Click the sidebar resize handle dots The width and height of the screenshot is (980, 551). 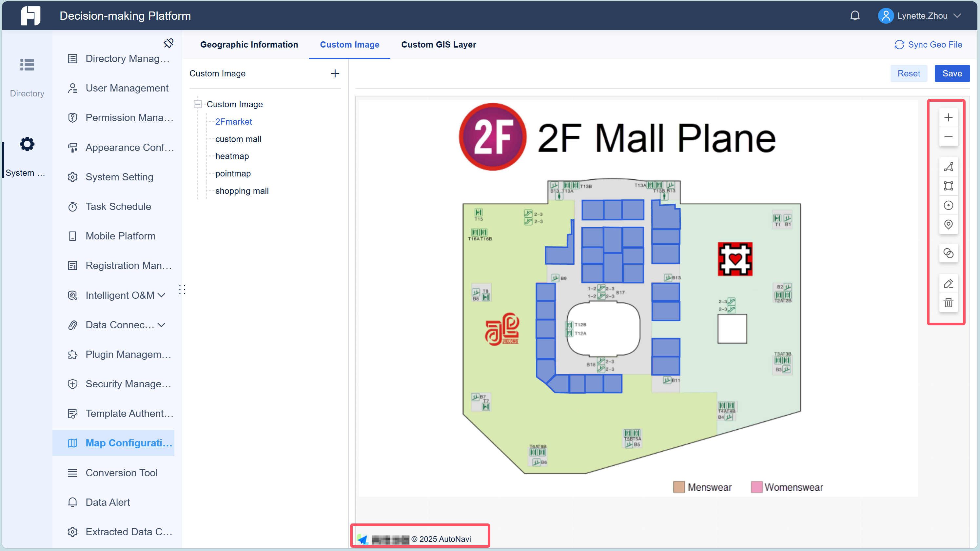pyautogui.click(x=182, y=289)
